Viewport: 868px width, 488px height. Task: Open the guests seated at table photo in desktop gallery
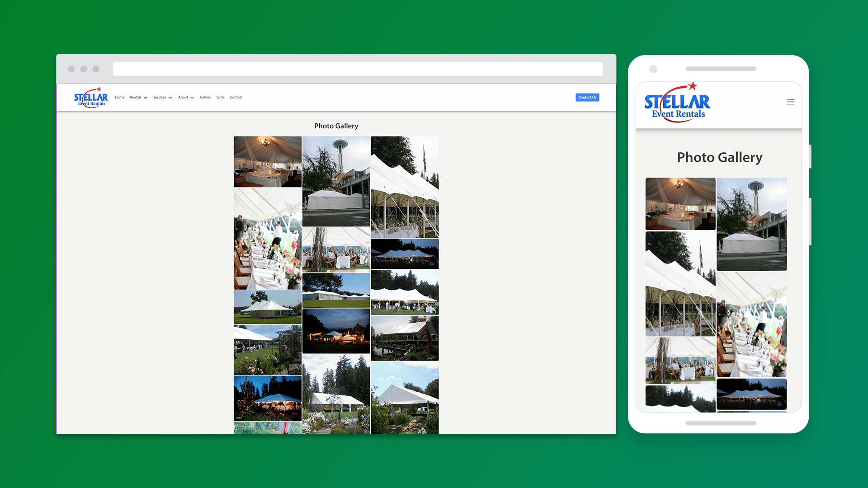click(x=336, y=249)
